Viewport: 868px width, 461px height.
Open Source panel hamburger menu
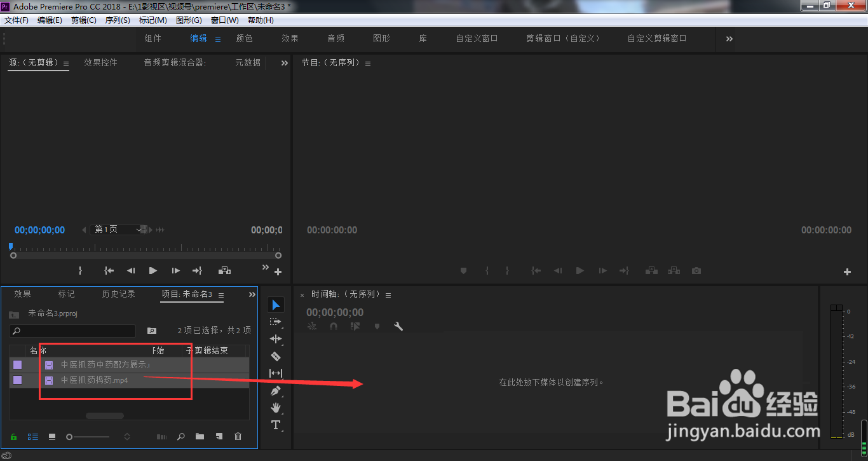pyautogui.click(x=66, y=64)
